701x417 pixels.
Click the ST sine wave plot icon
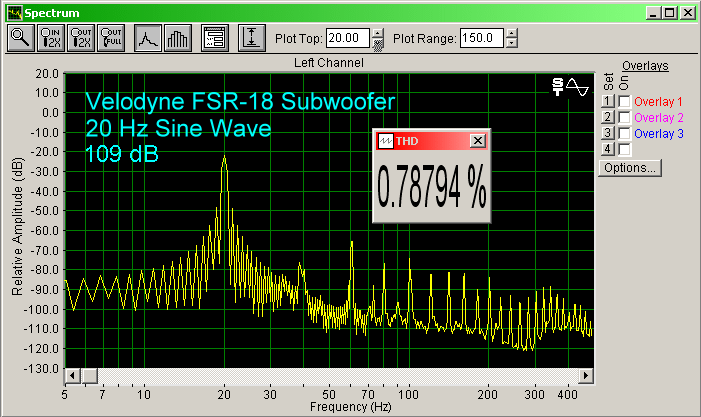[570, 87]
